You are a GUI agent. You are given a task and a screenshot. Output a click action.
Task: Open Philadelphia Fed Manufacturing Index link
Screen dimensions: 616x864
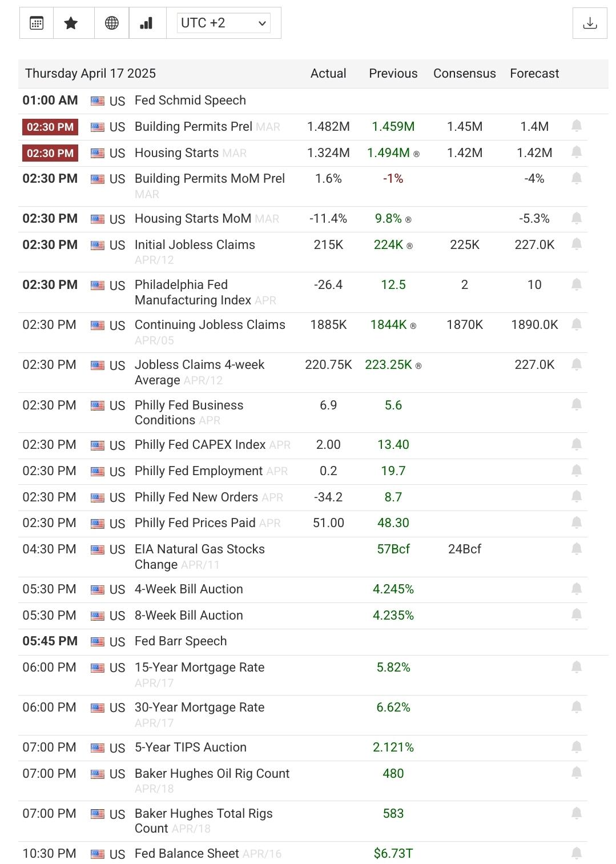(192, 292)
